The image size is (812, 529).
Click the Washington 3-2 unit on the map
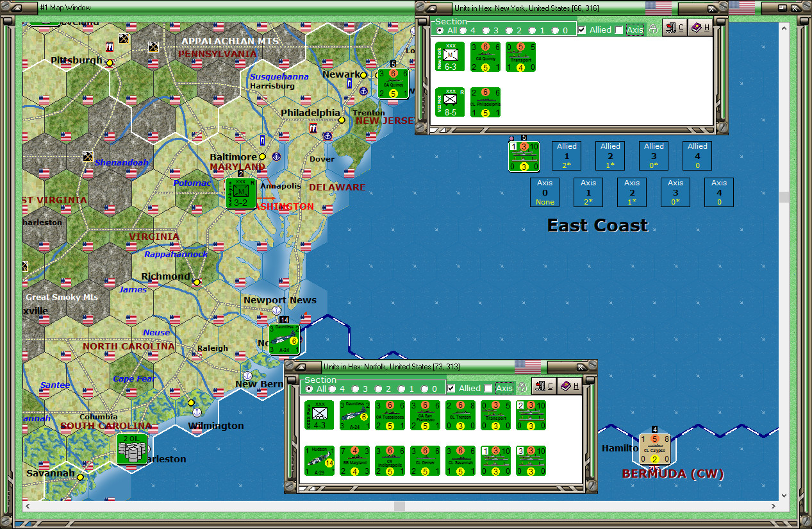pyautogui.click(x=240, y=193)
